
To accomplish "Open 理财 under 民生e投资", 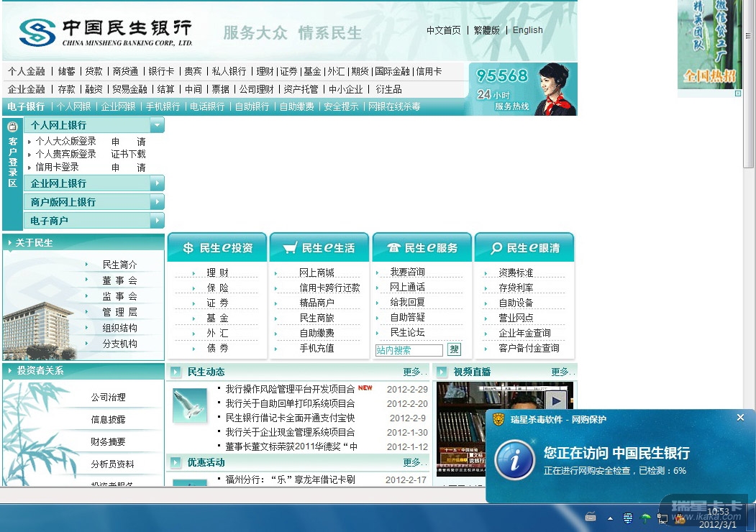I will [x=217, y=272].
